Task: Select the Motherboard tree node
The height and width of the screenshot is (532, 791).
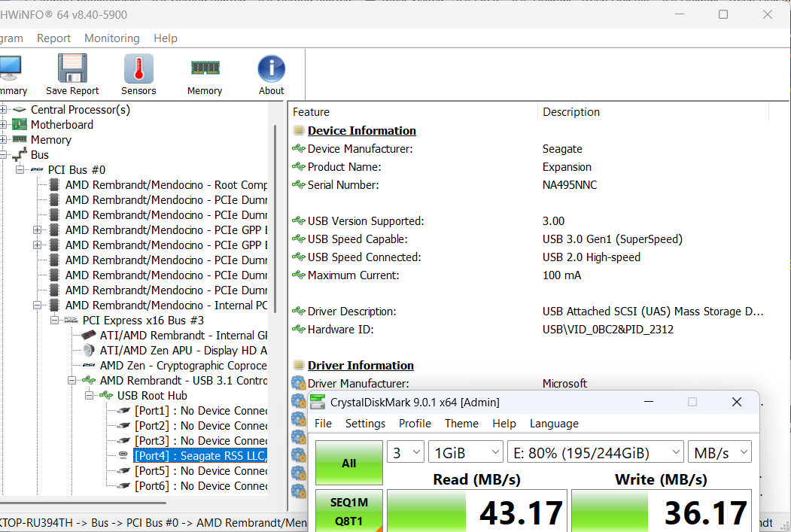Action: click(x=62, y=125)
